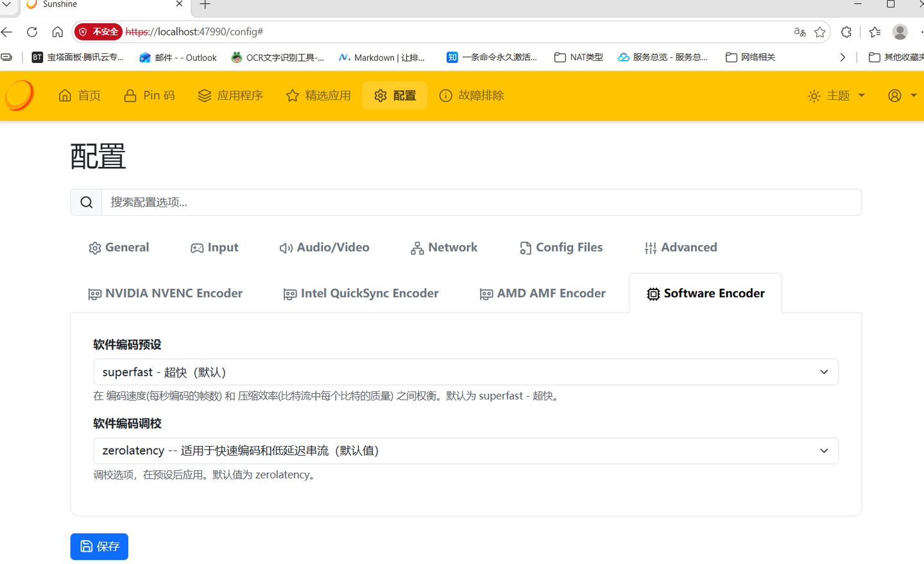Open the browser profile avatar

click(x=900, y=31)
